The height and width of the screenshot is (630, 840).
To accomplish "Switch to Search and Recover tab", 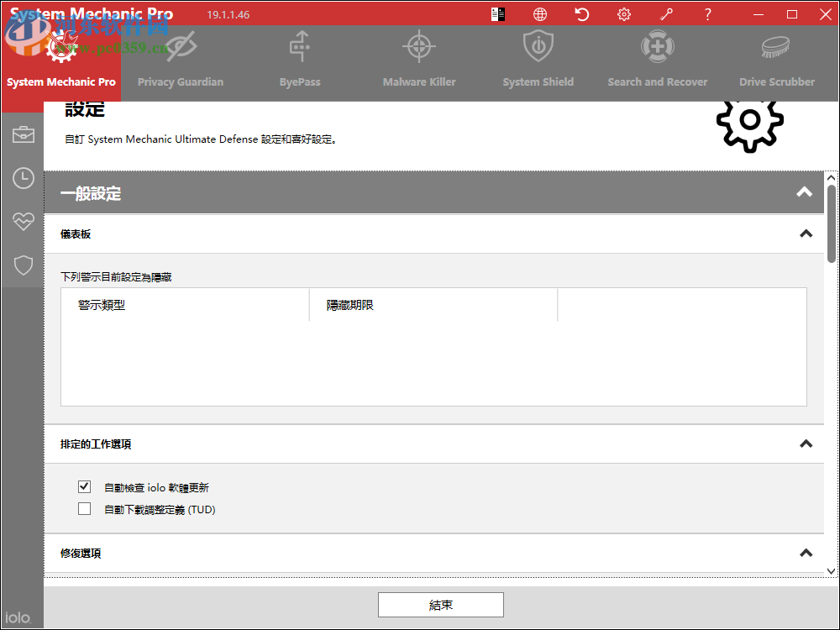I will click(x=658, y=63).
